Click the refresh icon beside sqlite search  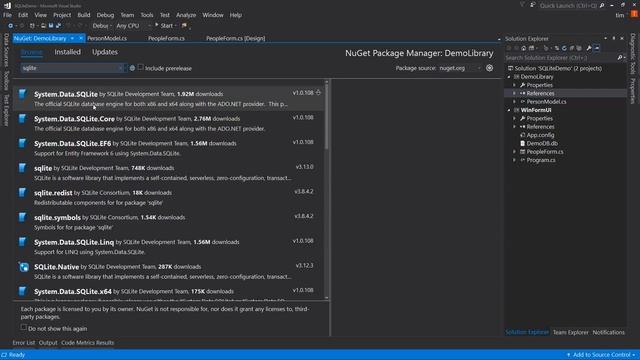click(x=132, y=68)
